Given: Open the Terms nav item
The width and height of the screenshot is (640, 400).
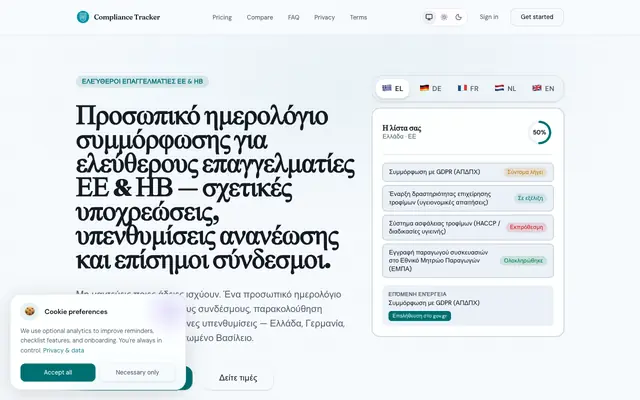Looking at the screenshot, I should point(358,17).
